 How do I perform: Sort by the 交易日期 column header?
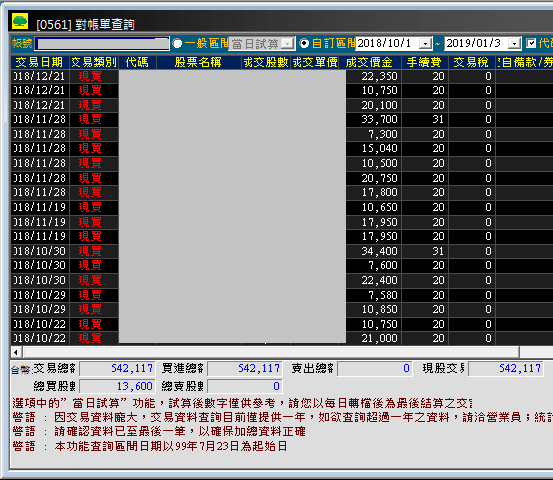(40, 62)
